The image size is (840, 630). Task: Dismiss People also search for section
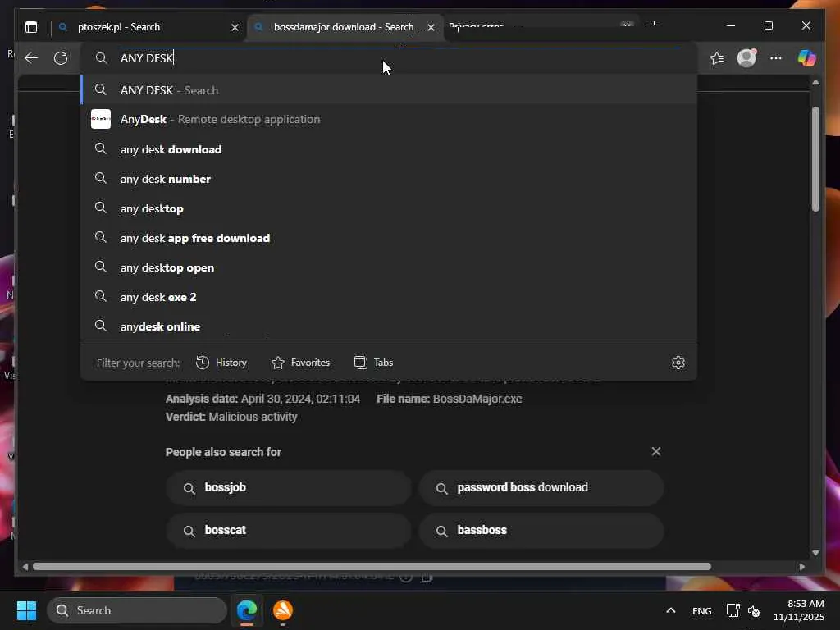[655, 452]
